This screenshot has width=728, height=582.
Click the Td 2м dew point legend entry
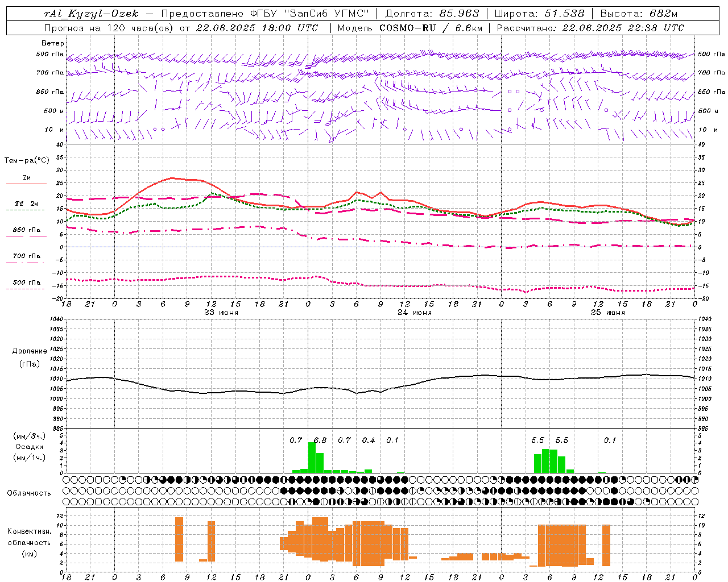27,203
